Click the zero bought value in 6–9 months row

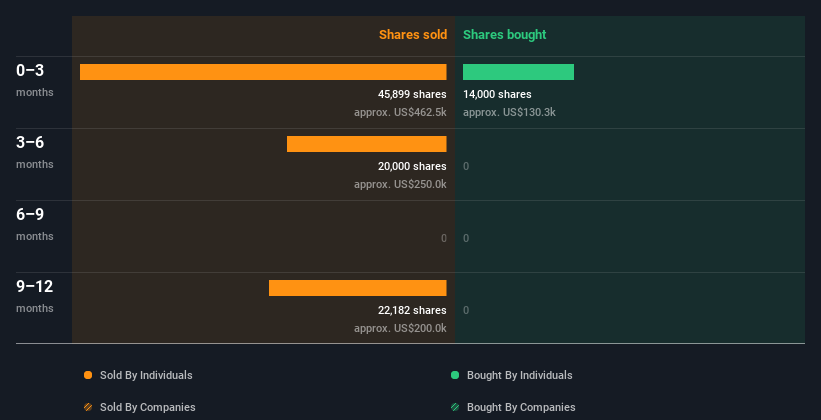(466, 238)
